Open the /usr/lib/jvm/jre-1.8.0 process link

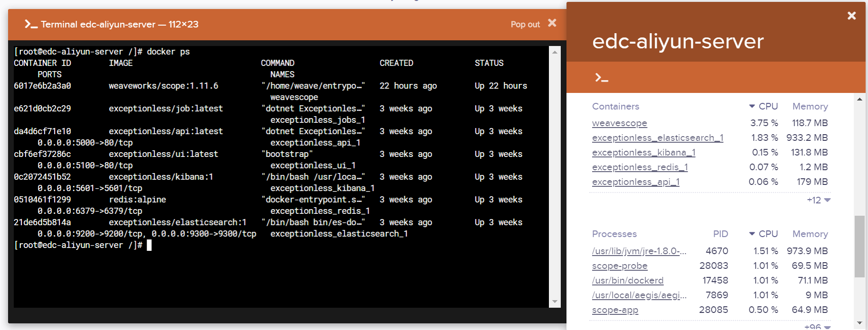point(639,251)
